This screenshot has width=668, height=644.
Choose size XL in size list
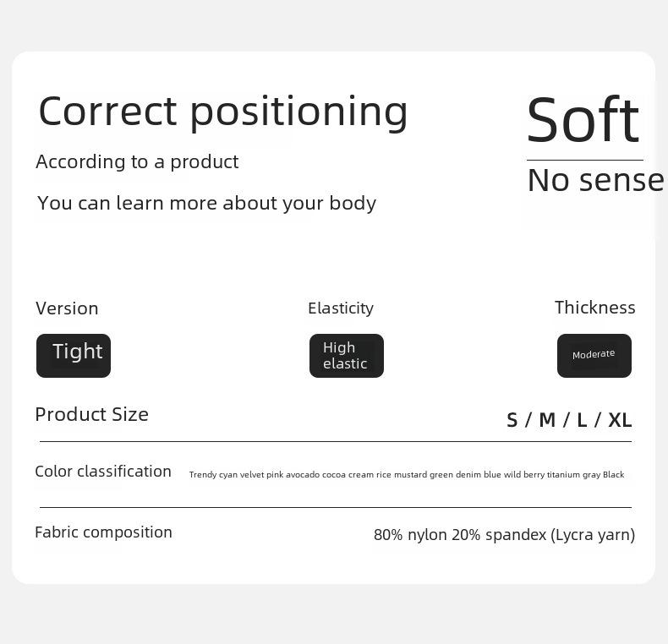[620, 420]
